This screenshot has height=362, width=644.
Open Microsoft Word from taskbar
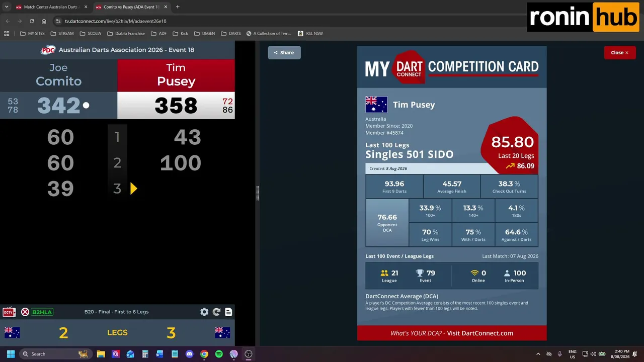point(159,354)
